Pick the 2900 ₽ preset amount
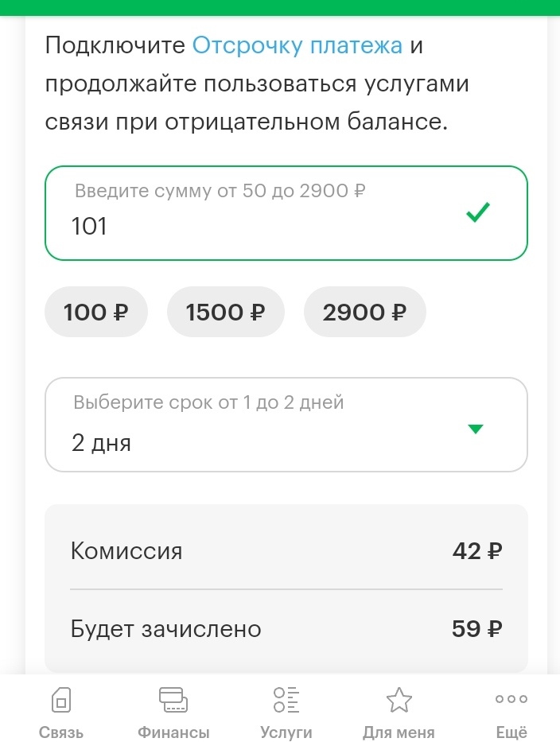 point(364,313)
